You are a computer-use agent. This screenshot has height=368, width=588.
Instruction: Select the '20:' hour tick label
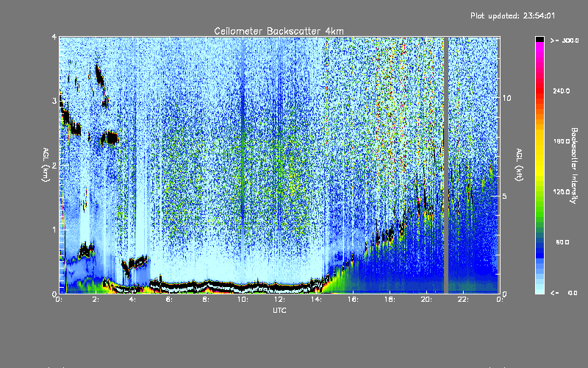426,300
